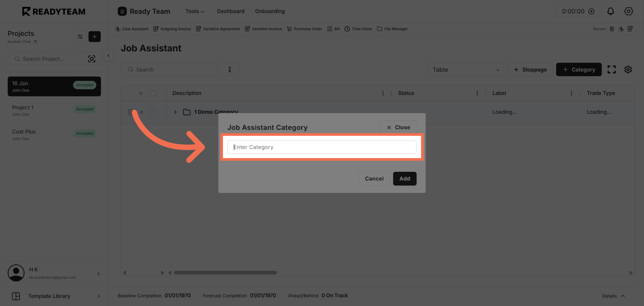The height and width of the screenshot is (306, 644).
Task: Click the notification bell icon
Action: click(x=610, y=11)
